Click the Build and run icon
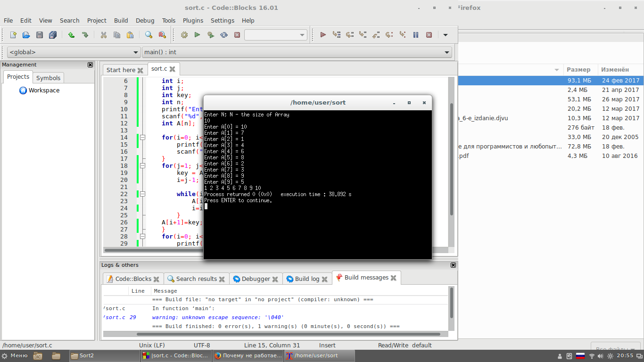The width and height of the screenshot is (644, 362). [211, 35]
